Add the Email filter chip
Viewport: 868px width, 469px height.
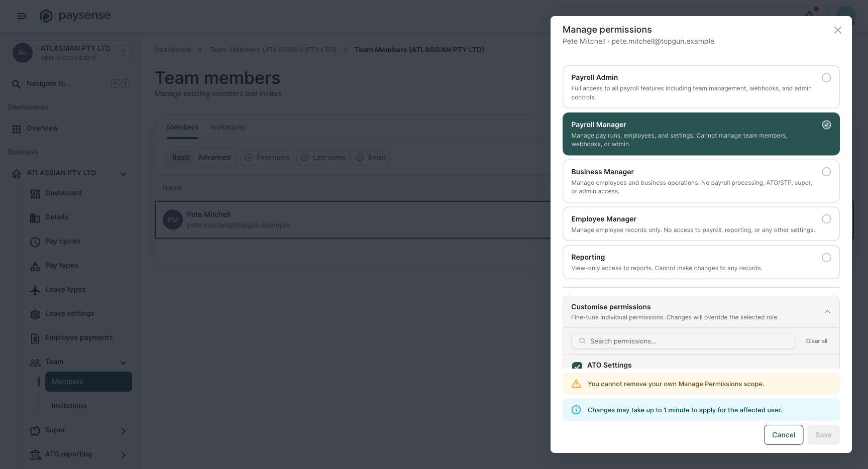(x=371, y=157)
